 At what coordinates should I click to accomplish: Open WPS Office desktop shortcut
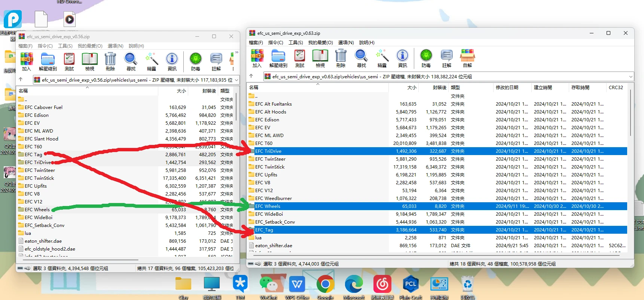coord(297,287)
